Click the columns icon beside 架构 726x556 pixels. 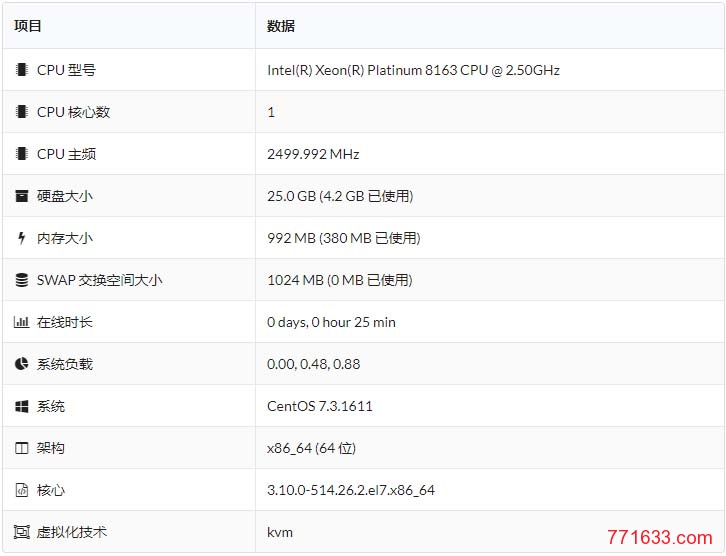(21, 448)
